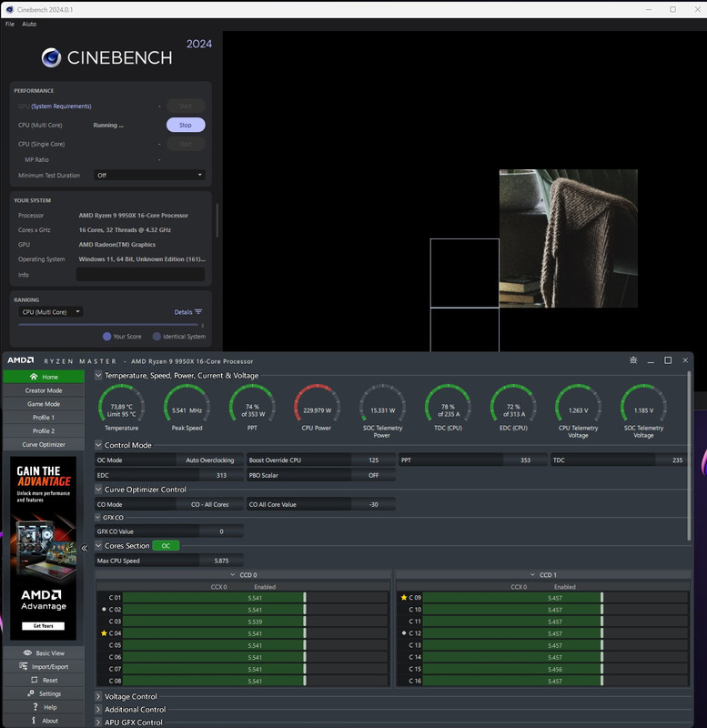The width and height of the screenshot is (707, 728).
Task: Click the Cinebench logo icon in title bar
Action: pyautogui.click(x=9, y=9)
